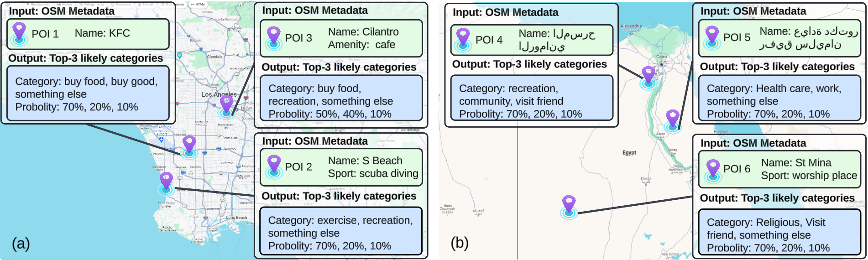Image resolution: width=868 pixels, height=260 pixels.
Task: Click the map pin above Palos Verdes Estates
Action: click(x=166, y=183)
